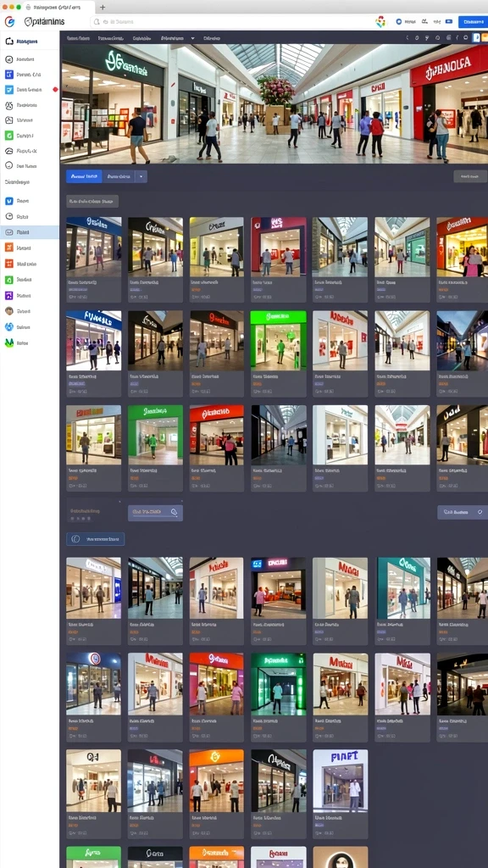The image size is (488, 868).
Task: Open the sidebar item with the red-orange grid icon
Action: 30,264
